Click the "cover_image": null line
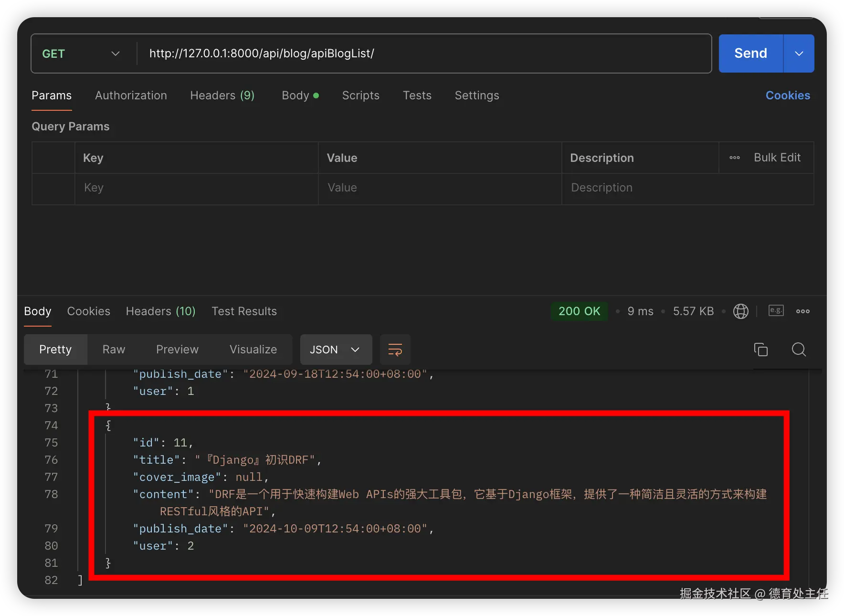844x616 pixels. 200,477
